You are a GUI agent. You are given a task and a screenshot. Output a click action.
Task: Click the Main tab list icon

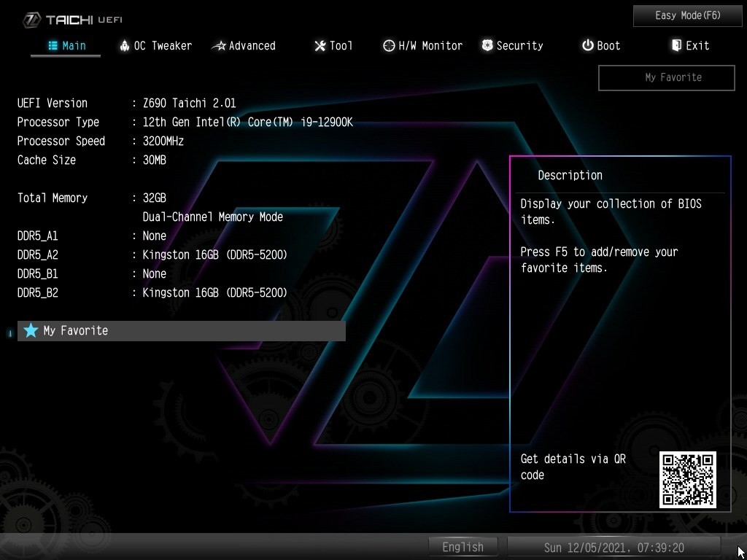[x=53, y=45]
